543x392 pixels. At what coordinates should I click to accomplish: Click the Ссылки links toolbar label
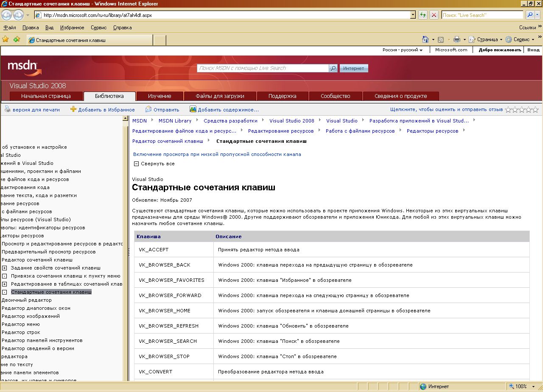click(528, 28)
